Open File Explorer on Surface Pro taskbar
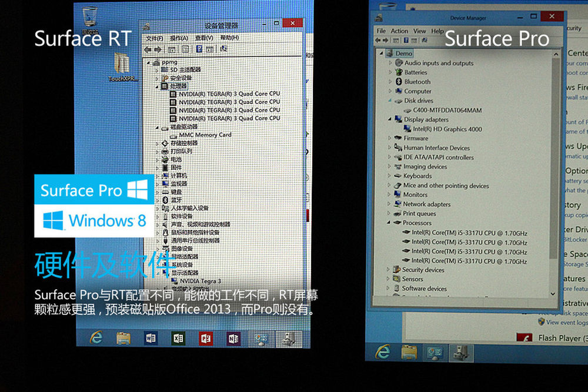This screenshot has width=588, height=392. [x=409, y=353]
